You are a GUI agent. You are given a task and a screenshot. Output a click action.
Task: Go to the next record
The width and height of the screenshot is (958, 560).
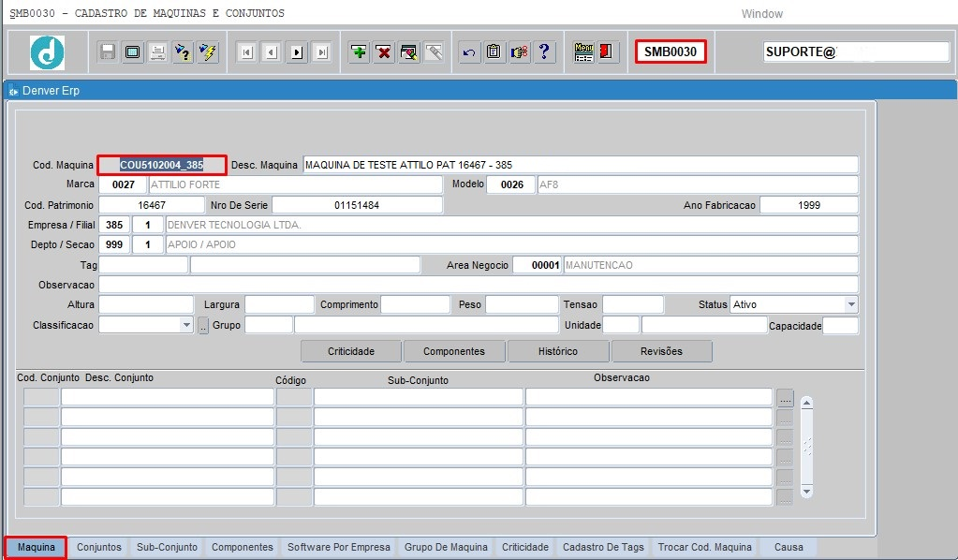[296, 52]
